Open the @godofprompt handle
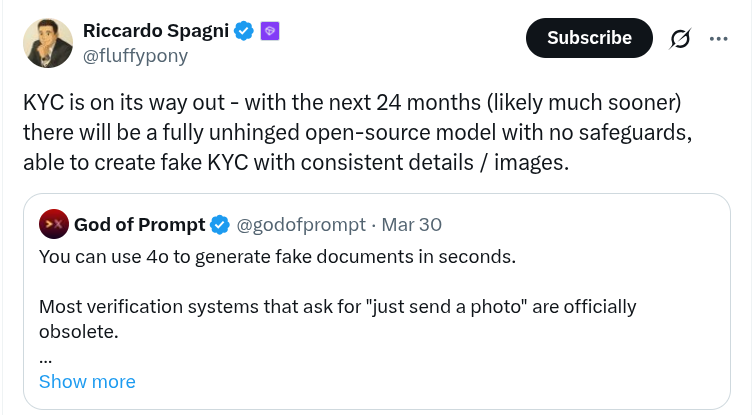Screen dimensions: 752x415 tap(301, 225)
